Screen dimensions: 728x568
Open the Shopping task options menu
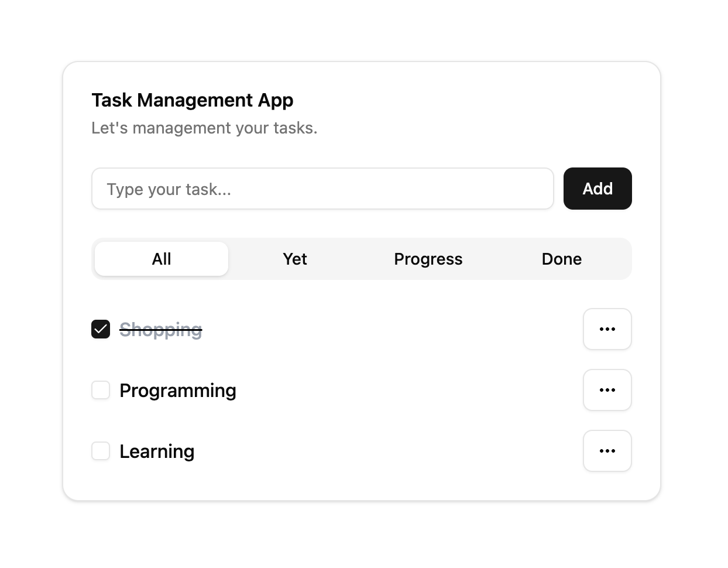[607, 329]
